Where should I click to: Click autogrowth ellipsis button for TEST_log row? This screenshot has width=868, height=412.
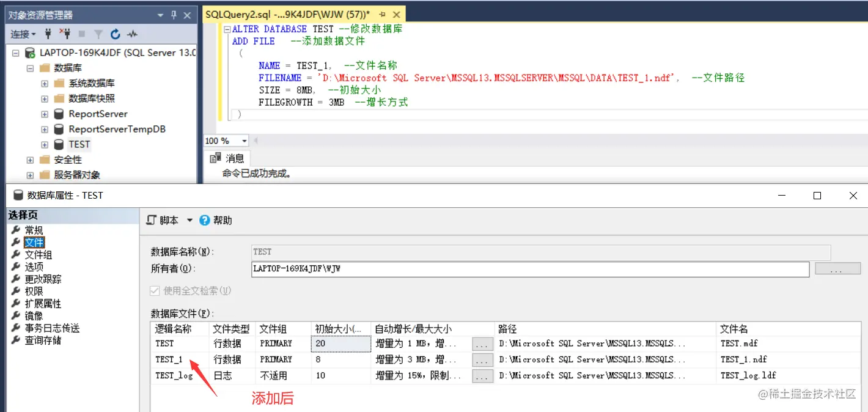[x=482, y=376]
